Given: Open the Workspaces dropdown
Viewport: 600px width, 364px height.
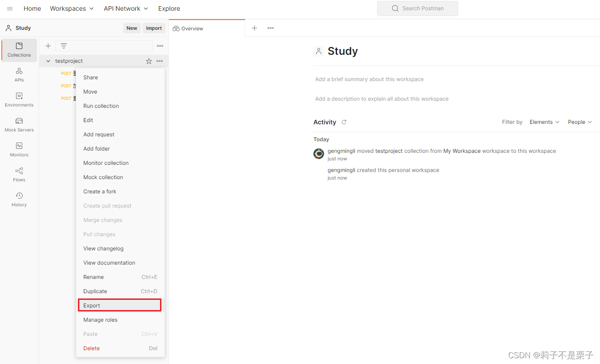Looking at the screenshot, I should tap(72, 8).
